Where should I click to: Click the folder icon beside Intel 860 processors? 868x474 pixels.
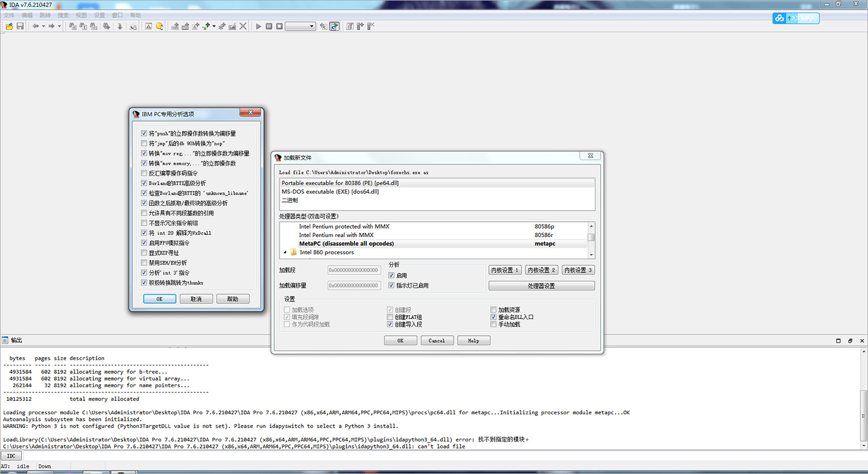pyautogui.click(x=293, y=252)
